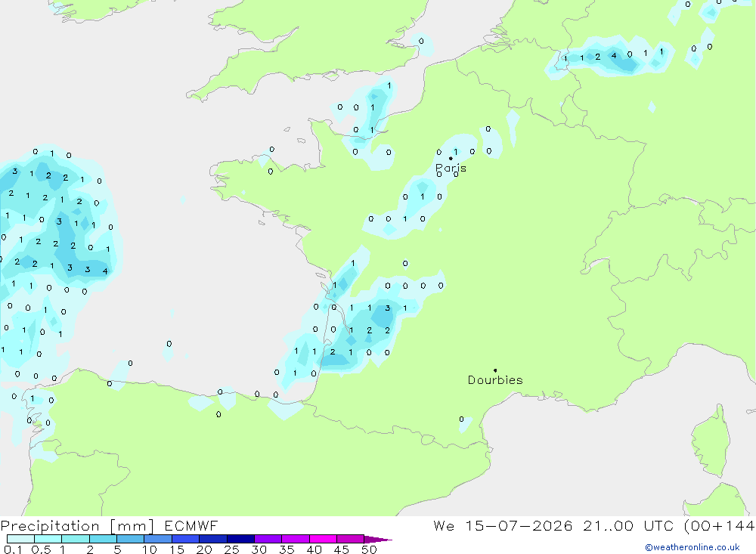Click the '25' legend label
Viewport: 756px width, 554px height.
click(x=231, y=549)
